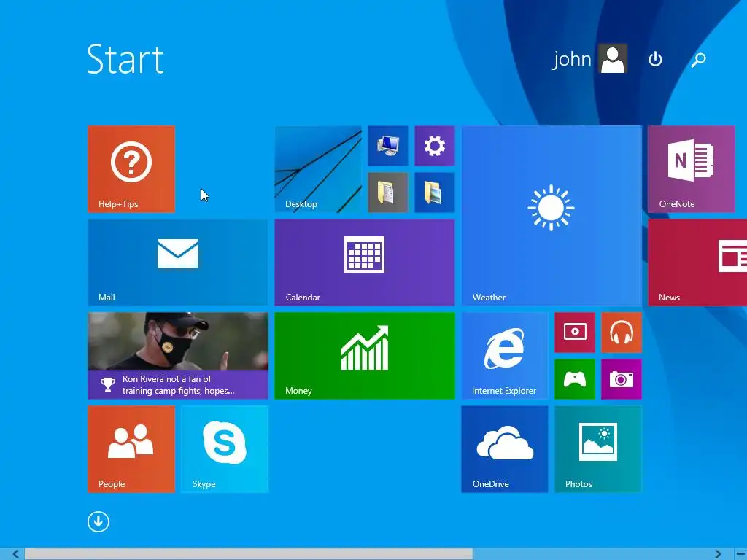
Task: Open the Video tile with play icon
Action: point(575,332)
